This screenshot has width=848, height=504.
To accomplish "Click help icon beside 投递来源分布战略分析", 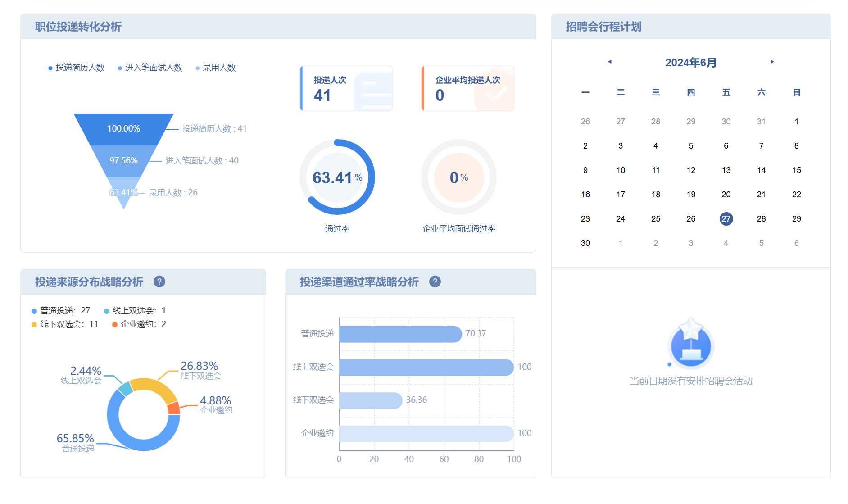I will [159, 282].
